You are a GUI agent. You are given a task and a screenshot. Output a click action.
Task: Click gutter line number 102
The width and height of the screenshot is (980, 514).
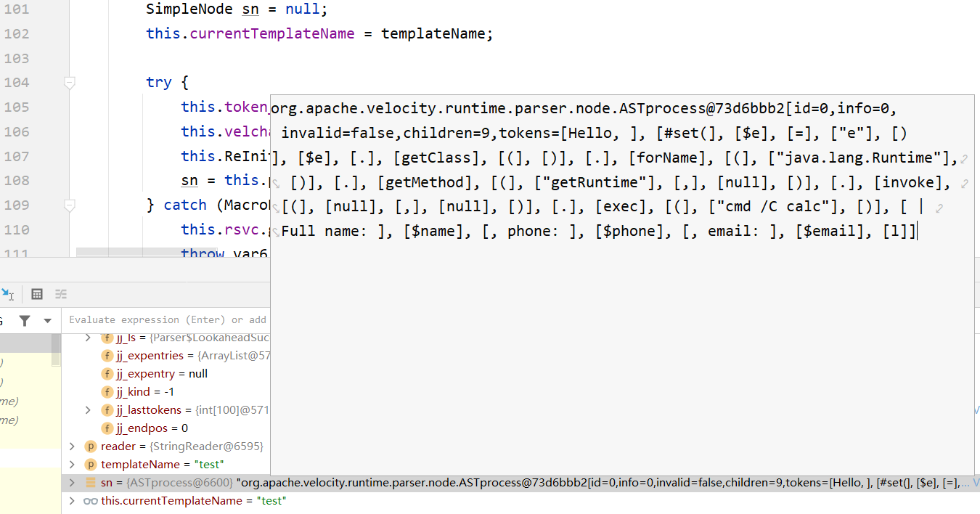pos(17,33)
